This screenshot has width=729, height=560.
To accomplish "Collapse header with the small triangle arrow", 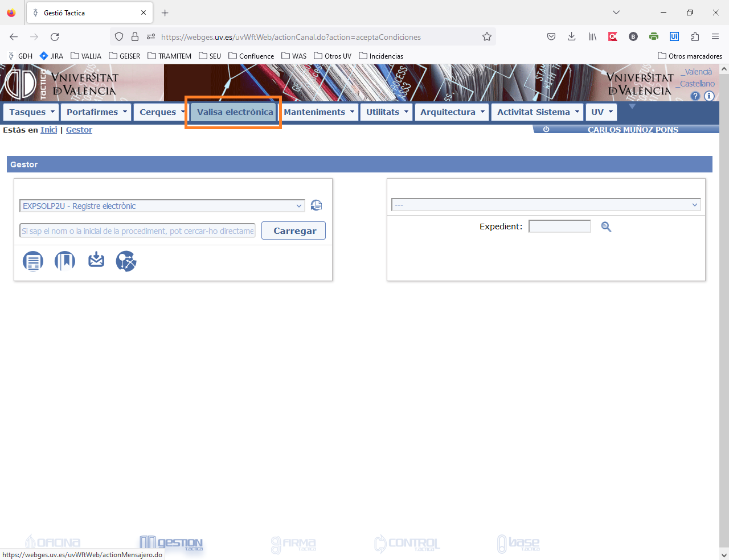I will point(632,106).
